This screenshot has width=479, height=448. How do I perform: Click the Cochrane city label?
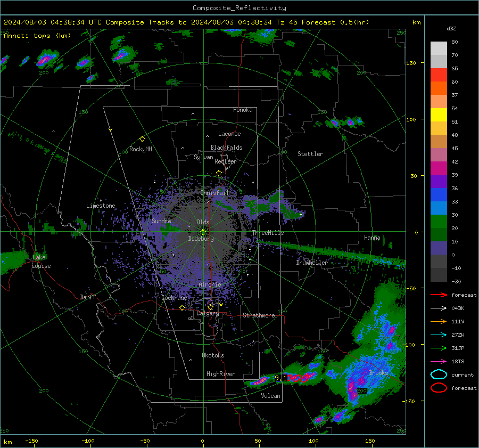click(x=174, y=298)
